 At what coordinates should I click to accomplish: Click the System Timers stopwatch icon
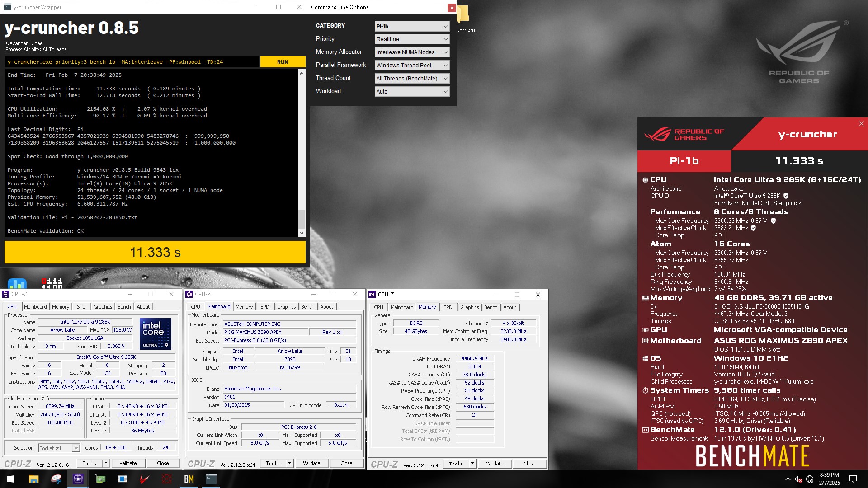point(646,390)
